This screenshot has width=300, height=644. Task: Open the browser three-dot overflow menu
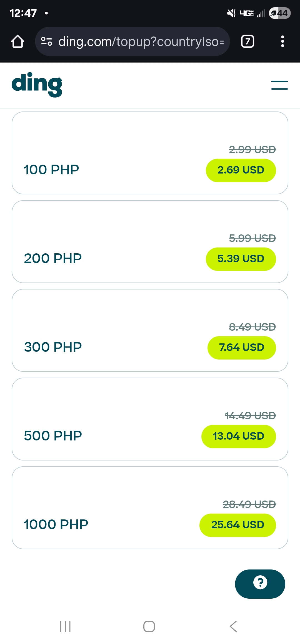coord(282,41)
